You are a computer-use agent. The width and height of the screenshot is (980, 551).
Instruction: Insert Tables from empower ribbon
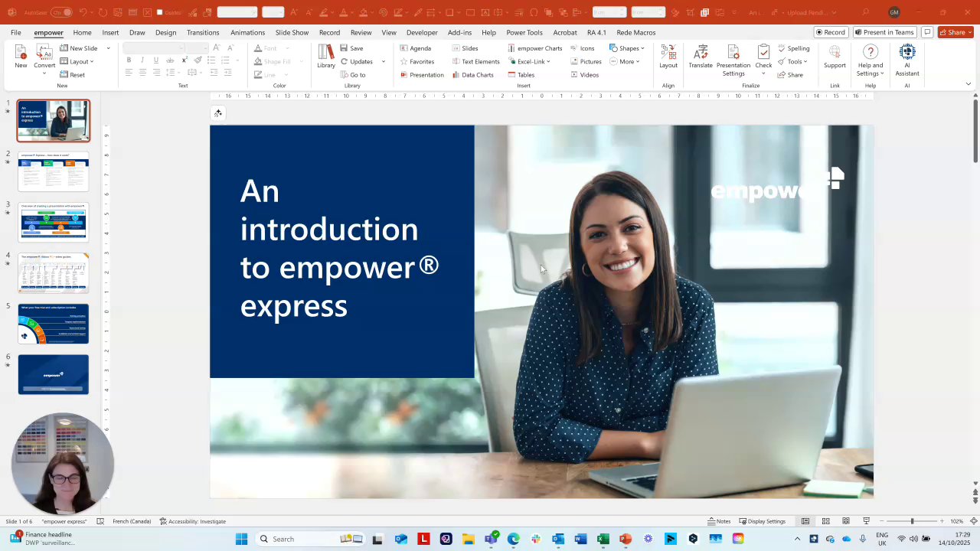click(520, 75)
